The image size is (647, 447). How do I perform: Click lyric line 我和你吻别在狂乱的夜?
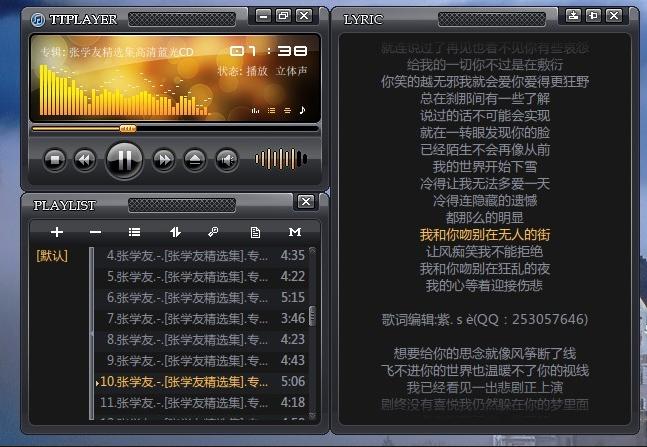pos(485,269)
